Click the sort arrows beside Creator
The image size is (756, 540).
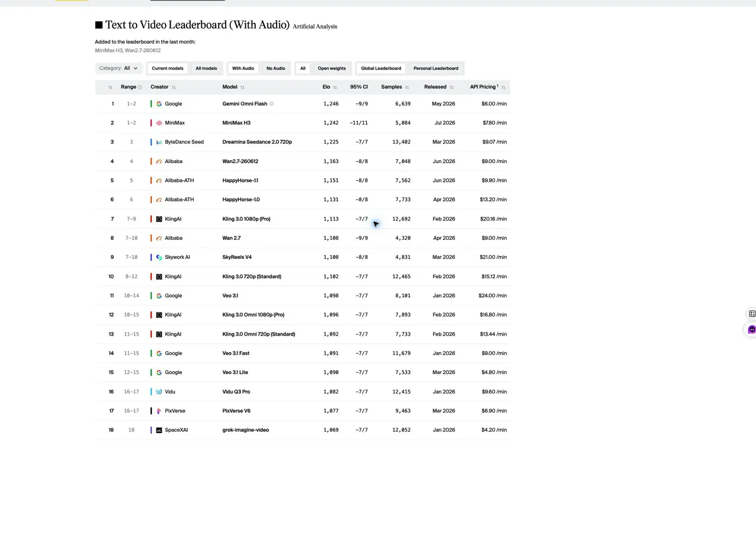(x=174, y=87)
